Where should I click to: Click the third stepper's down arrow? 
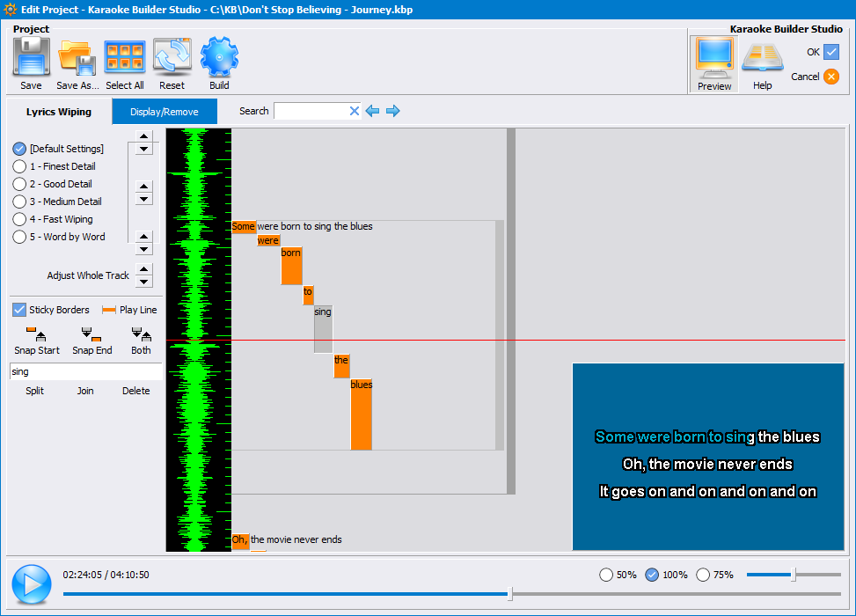pos(143,249)
